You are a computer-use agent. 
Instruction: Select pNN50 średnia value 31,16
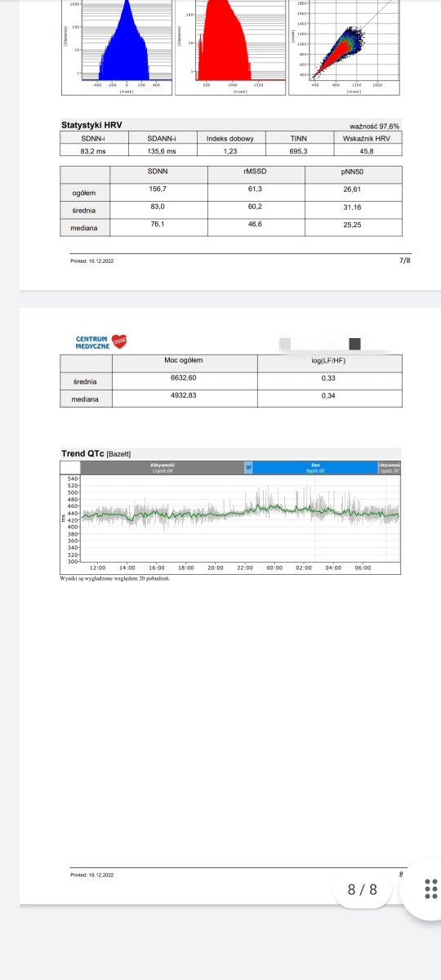(x=353, y=207)
